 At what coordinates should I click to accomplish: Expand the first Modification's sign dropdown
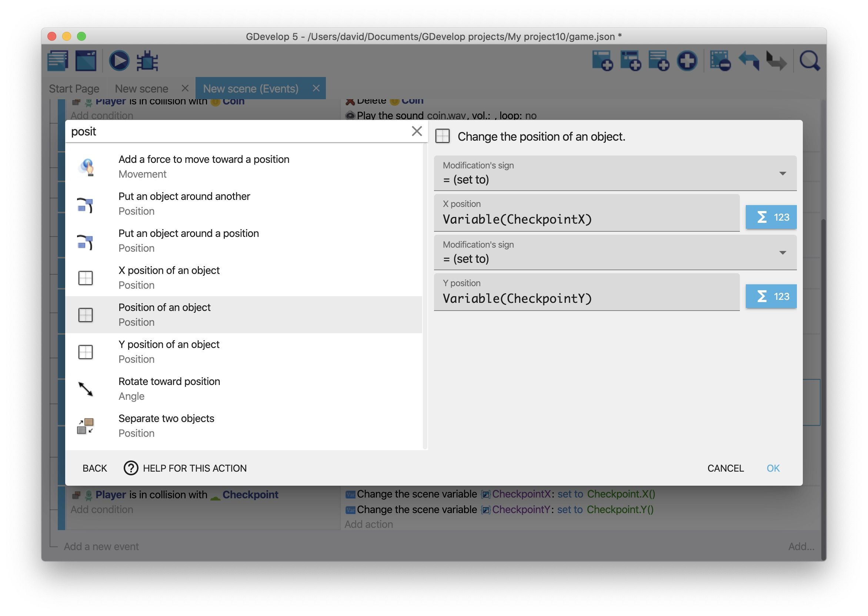pos(782,173)
